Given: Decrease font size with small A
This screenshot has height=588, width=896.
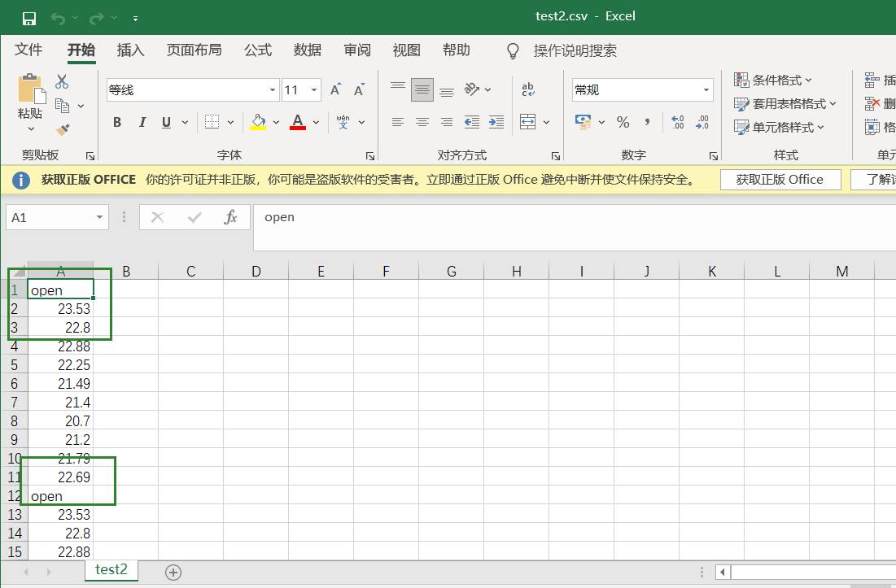Looking at the screenshot, I should pyautogui.click(x=359, y=90).
